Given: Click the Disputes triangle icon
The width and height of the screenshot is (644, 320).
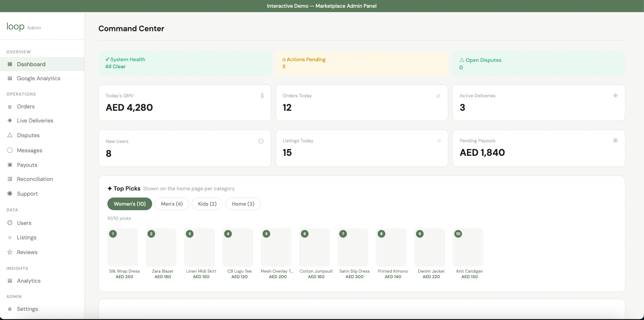Looking at the screenshot, I should tap(10, 135).
